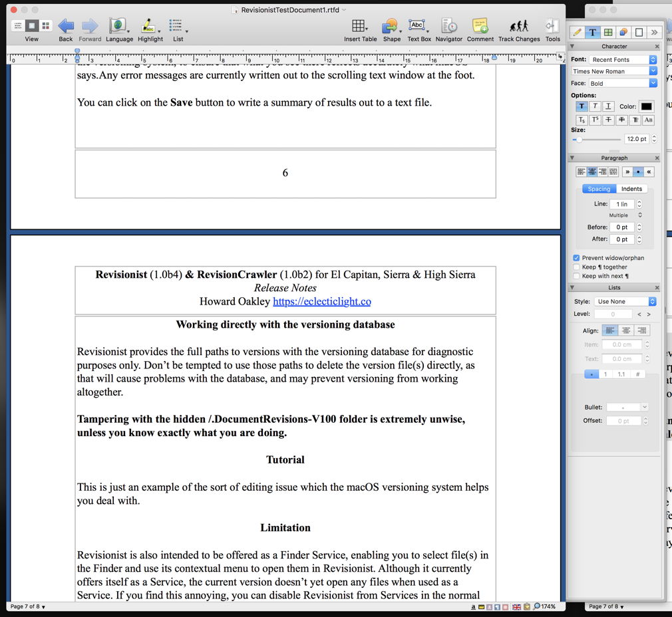The width and height of the screenshot is (672, 617).
Task: Click the Line spacing input field
Action: pyautogui.click(x=621, y=204)
